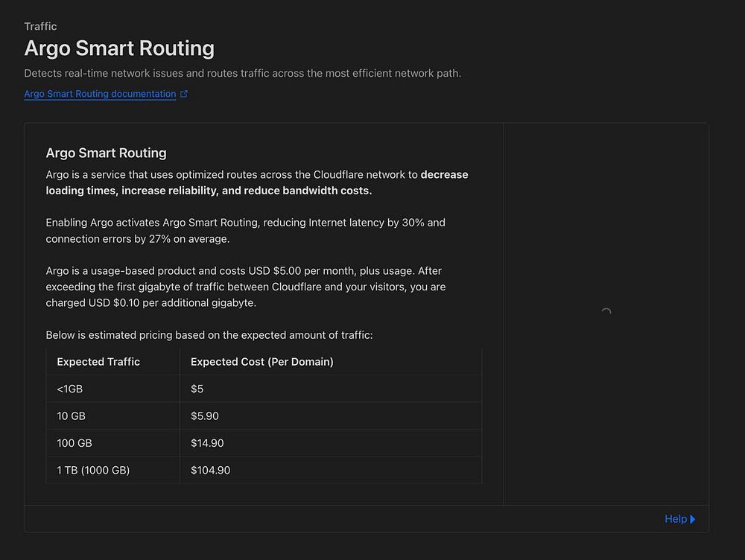Click the $14.90 cost cell

[x=207, y=443]
